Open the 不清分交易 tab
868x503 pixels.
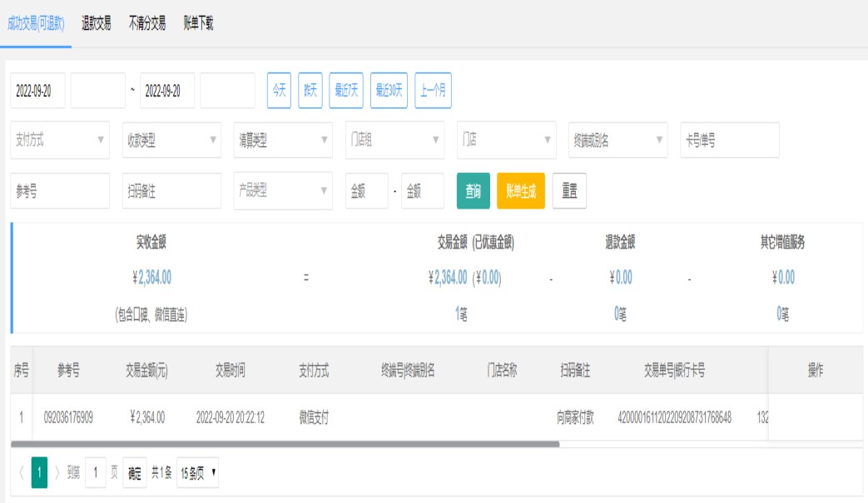click(x=147, y=23)
